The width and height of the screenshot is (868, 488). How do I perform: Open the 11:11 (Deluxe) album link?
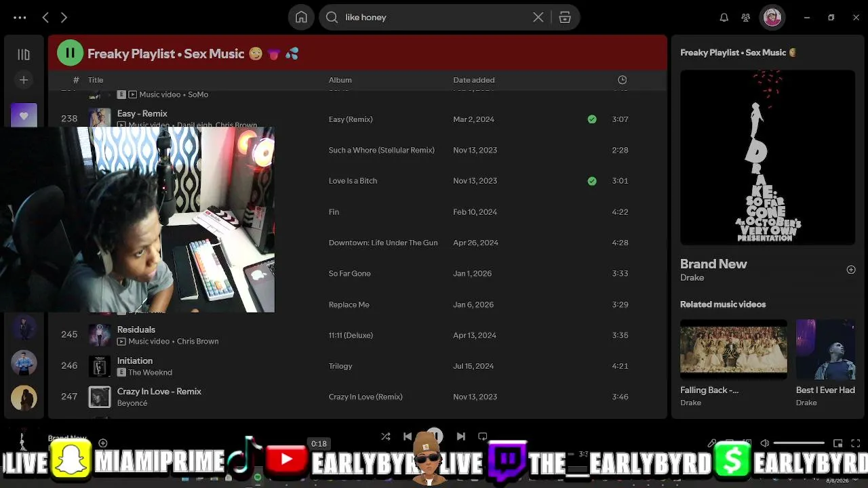[x=351, y=335]
